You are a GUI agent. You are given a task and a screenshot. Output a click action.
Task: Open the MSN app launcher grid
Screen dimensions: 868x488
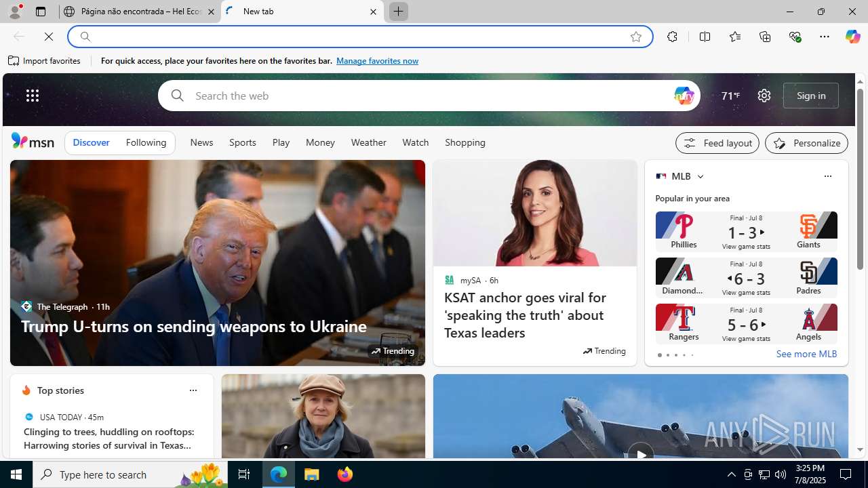click(x=32, y=96)
